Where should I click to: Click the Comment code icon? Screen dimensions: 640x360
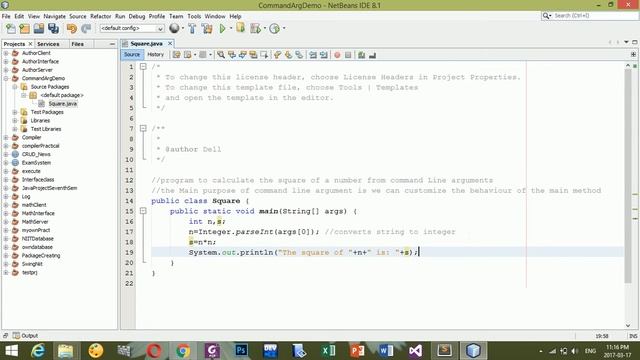[x=361, y=55]
